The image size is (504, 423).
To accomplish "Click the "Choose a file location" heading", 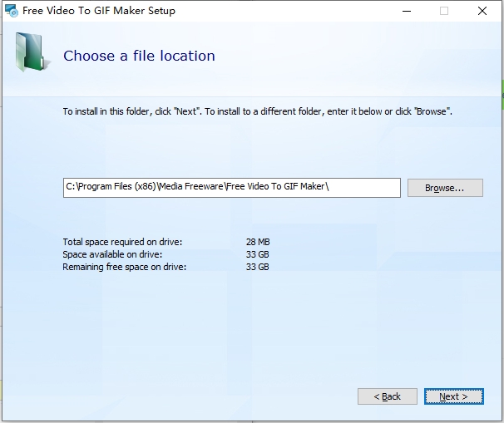I will [x=139, y=57].
